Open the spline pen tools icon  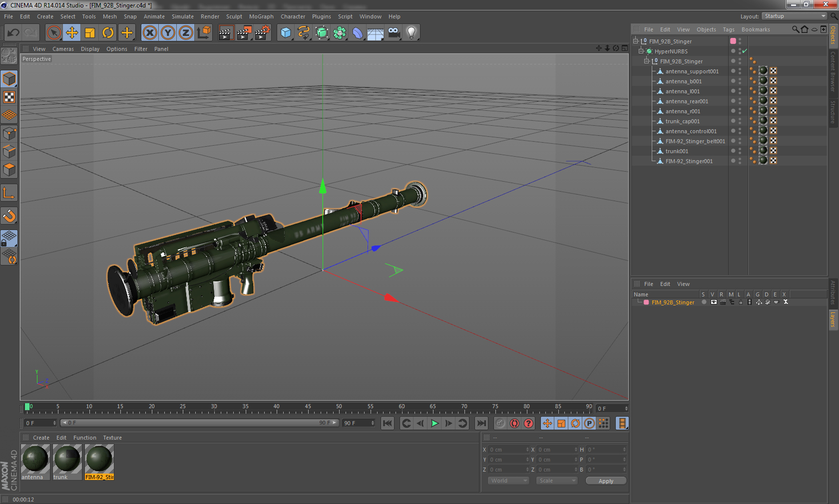(304, 33)
